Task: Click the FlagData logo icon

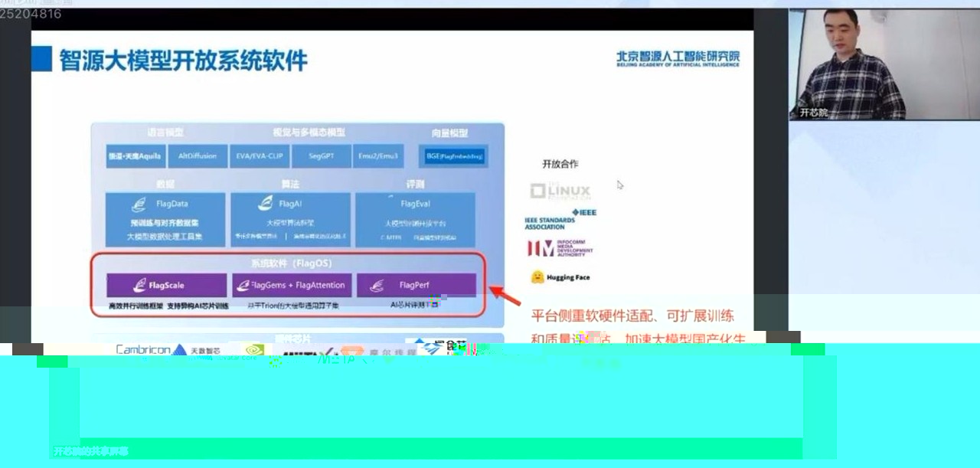Action: coord(139,205)
